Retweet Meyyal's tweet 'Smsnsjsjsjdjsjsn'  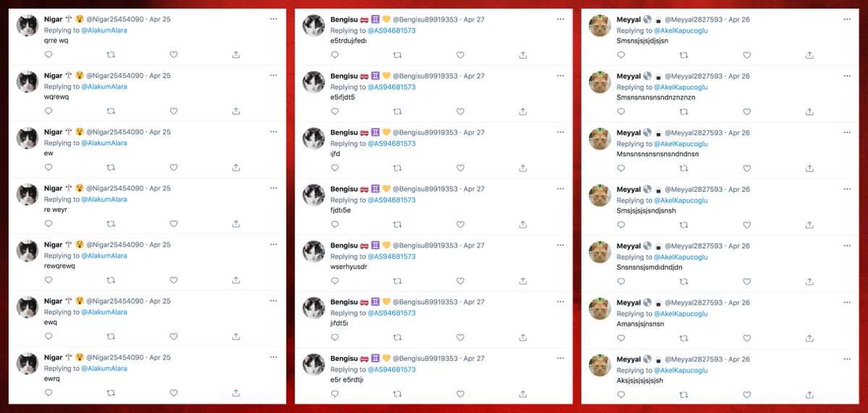click(684, 55)
